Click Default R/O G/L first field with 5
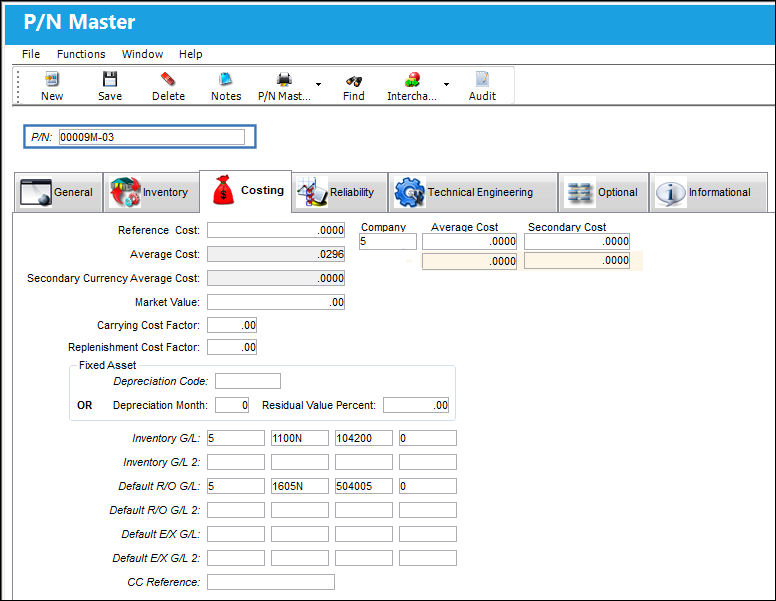 pyautogui.click(x=236, y=486)
